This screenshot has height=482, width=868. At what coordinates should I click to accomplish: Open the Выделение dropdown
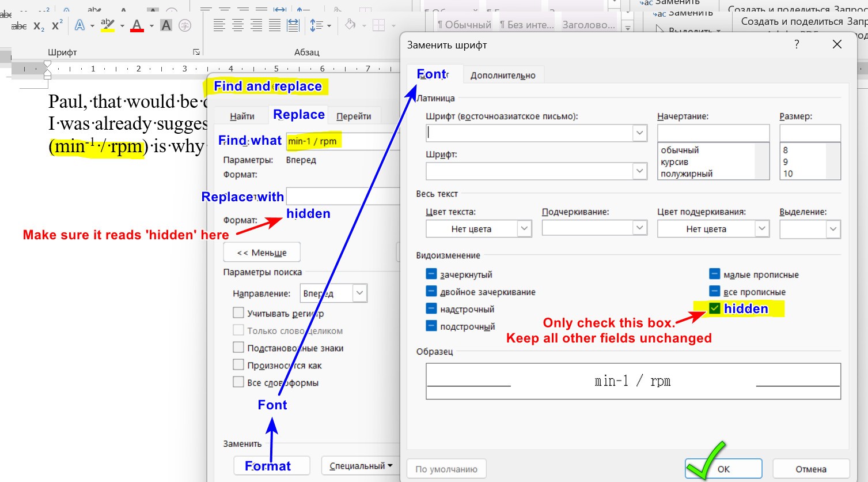tap(810, 229)
